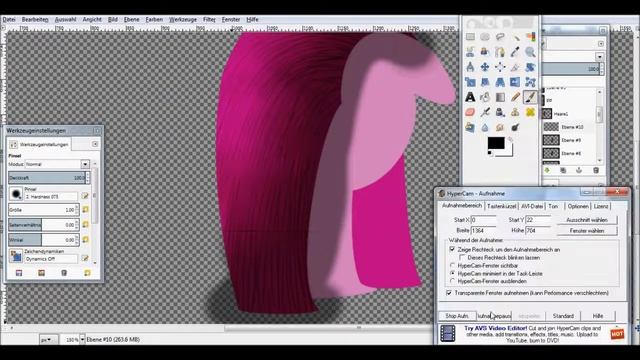Enable 'Dieses Rechteck blinken lassen' checkbox

(x=462, y=258)
